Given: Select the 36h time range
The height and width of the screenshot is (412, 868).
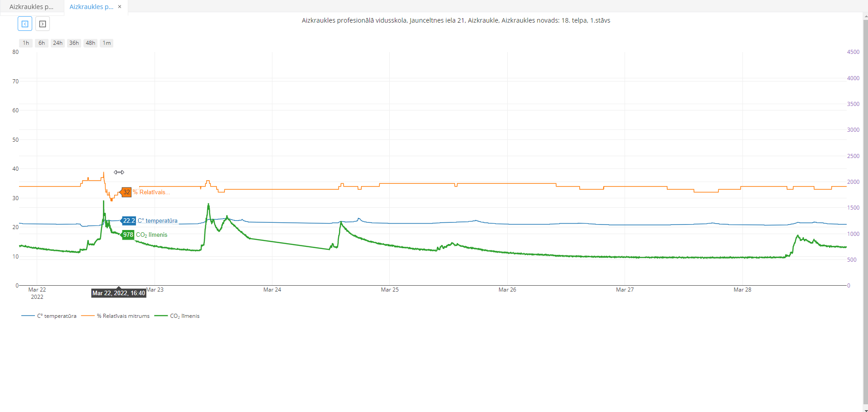Looking at the screenshot, I should [x=74, y=43].
